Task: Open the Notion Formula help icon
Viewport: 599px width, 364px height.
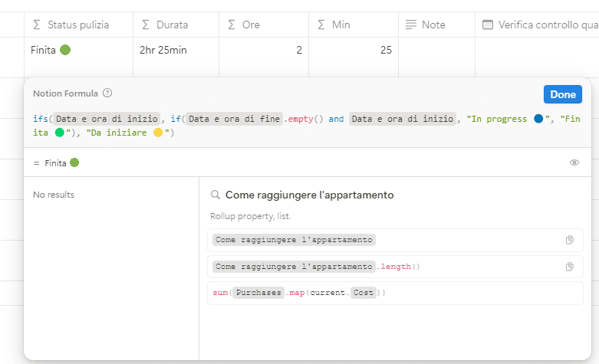Action: (107, 93)
